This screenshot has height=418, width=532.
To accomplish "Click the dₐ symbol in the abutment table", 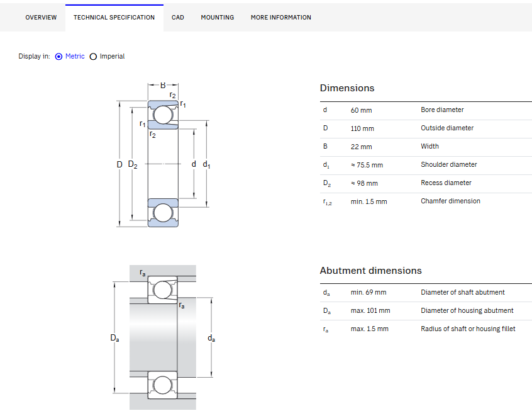I will (326, 293).
